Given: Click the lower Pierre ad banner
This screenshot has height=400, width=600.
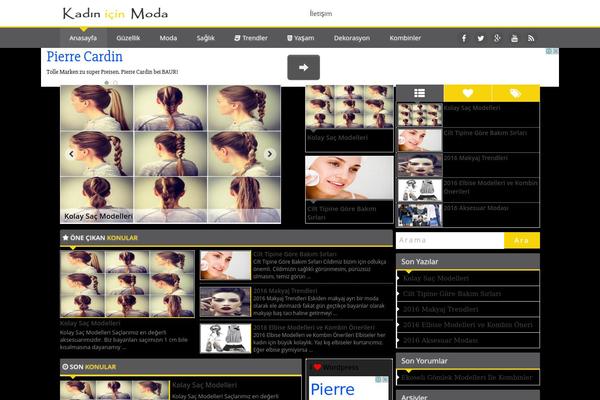Looking at the screenshot, I should pos(349,388).
